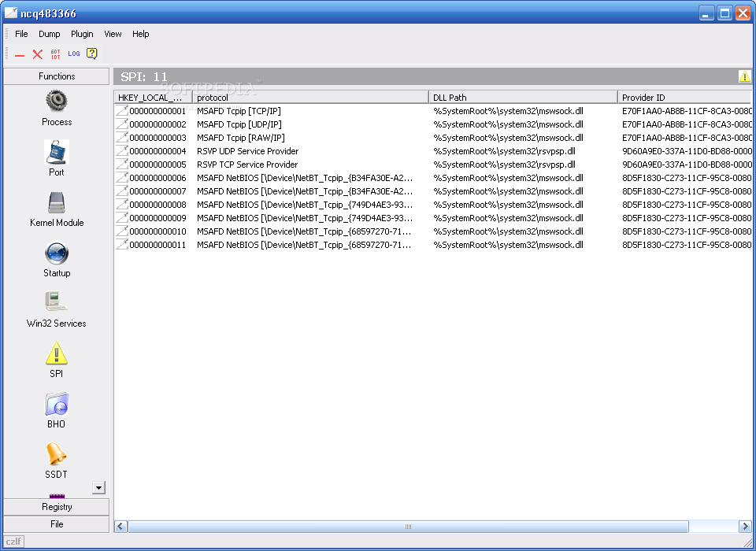Viewport: 756px width, 551px height.
Task: Select the Functions panel header
Action: 57,76
